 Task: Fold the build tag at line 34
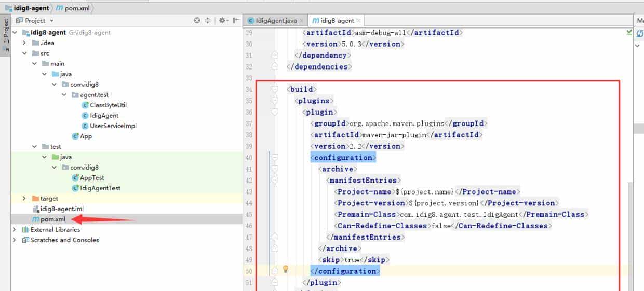[275, 90]
